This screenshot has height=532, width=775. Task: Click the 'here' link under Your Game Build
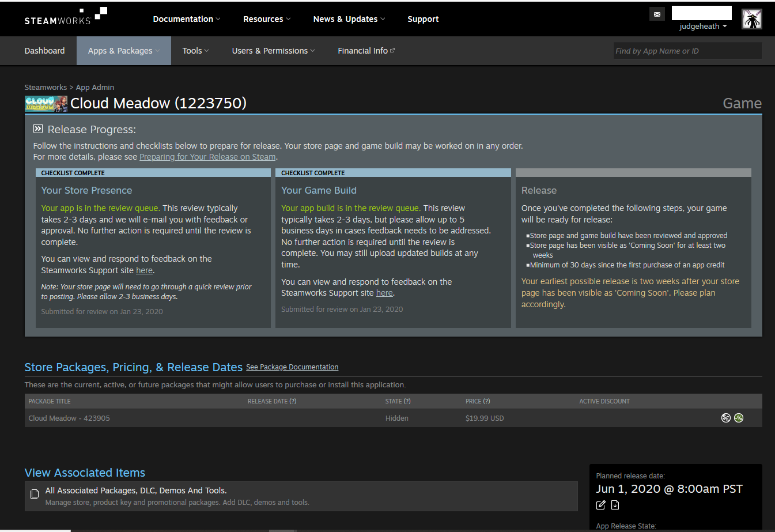[x=384, y=293]
